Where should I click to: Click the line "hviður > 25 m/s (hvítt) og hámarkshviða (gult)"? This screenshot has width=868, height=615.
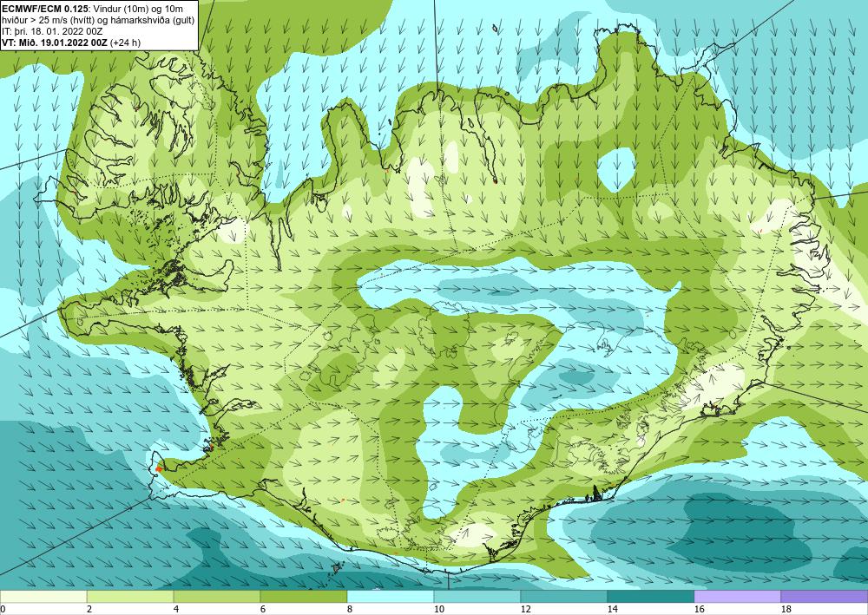click(98, 20)
